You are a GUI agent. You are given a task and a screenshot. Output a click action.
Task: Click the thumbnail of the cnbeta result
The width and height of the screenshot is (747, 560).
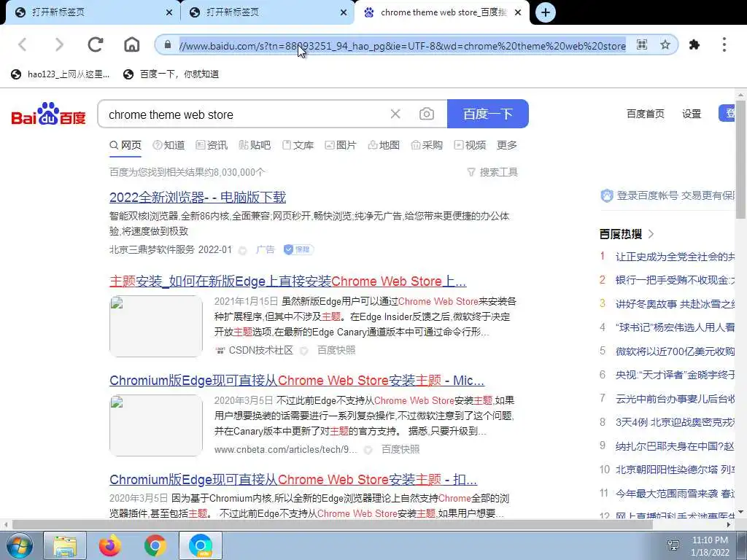(x=156, y=425)
